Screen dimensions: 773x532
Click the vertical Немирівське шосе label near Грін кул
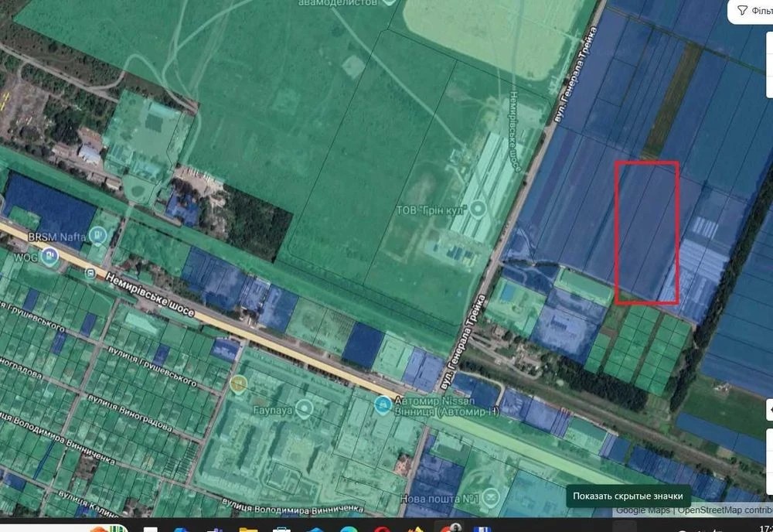515,131
